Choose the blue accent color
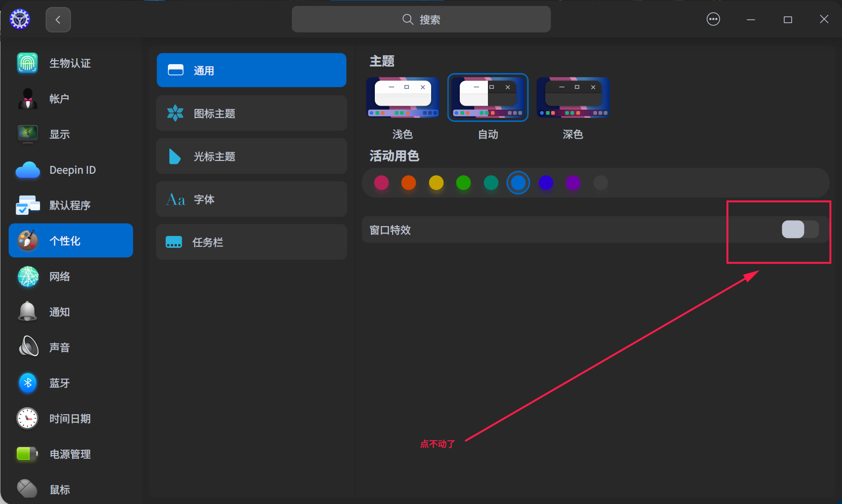 [x=518, y=183]
